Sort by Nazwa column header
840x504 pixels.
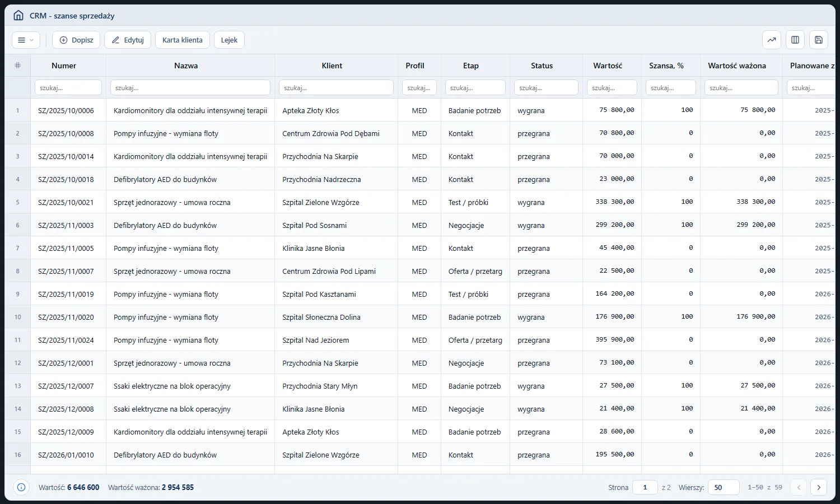186,66
